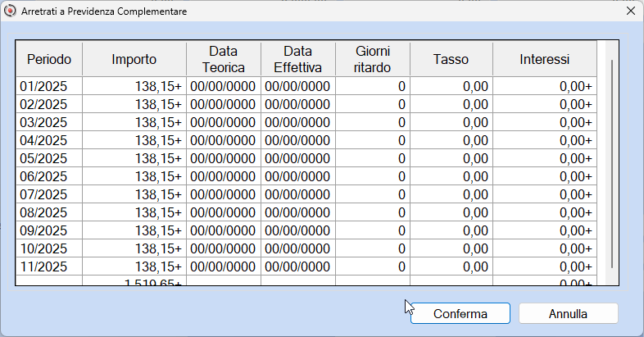
Task: Click the Data Effettiva column header
Action: pos(297,59)
